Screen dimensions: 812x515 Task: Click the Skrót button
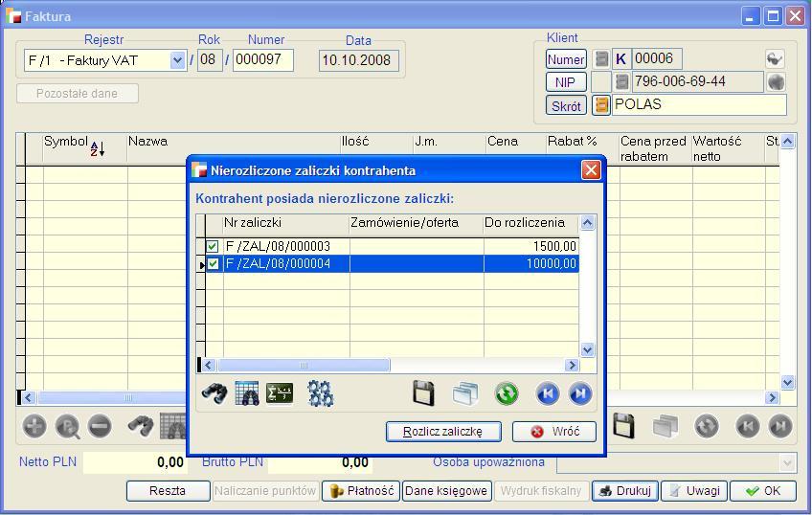(x=566, y=105)
